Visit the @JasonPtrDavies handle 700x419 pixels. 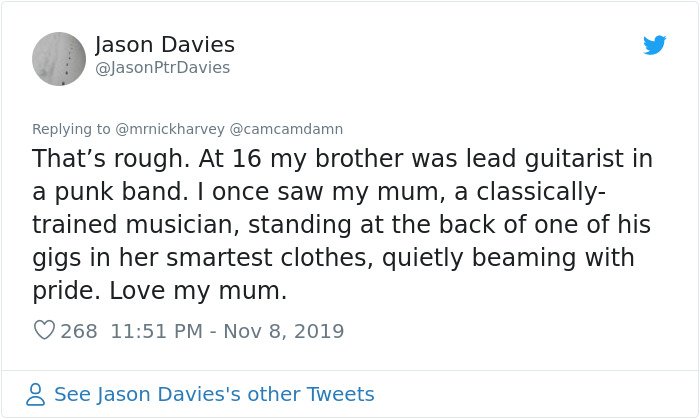162,68
